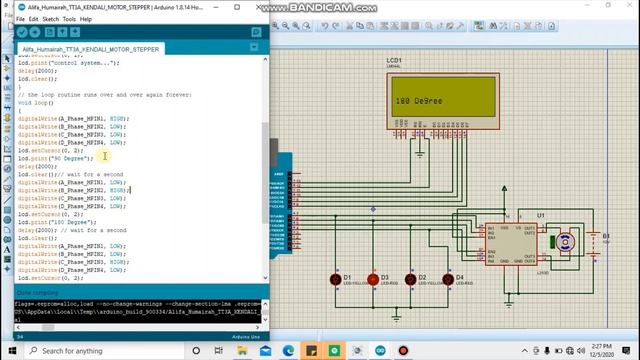Click the stepper motor component in schematic

click(x=564, y=242)
